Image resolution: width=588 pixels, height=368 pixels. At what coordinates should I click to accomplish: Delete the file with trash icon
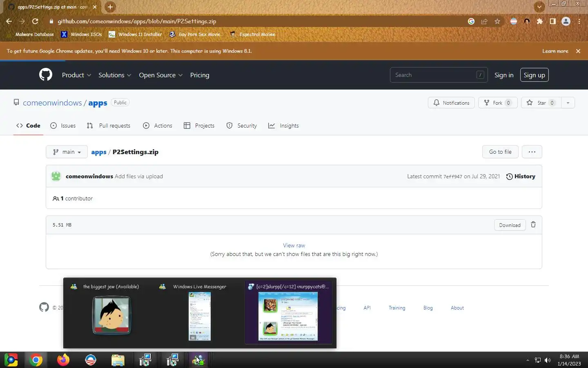point(533,224)
